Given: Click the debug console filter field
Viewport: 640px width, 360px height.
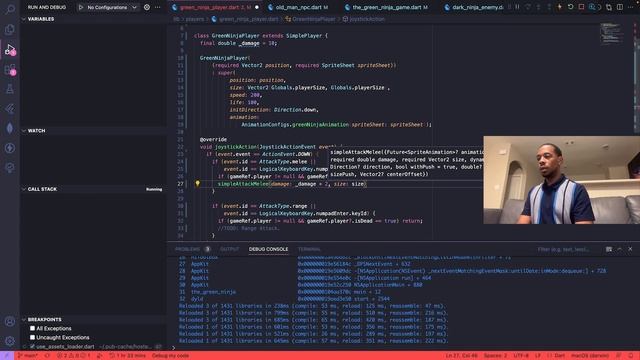Looking at the screenshot, I should [x=567, y=249].
